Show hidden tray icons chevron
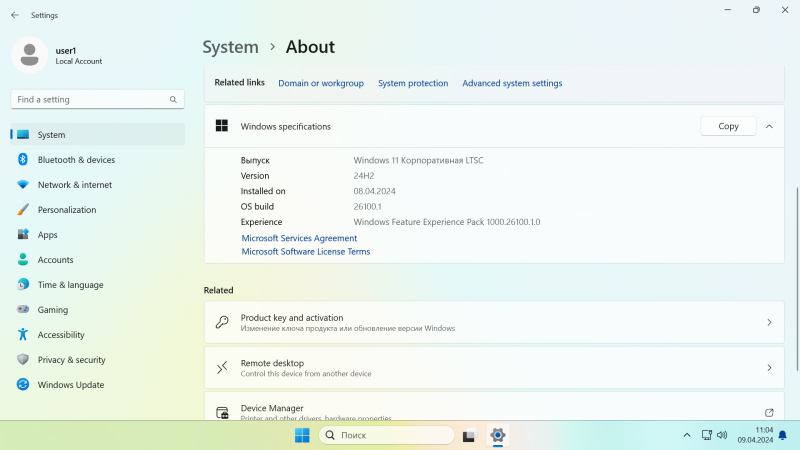 [687, 435]
